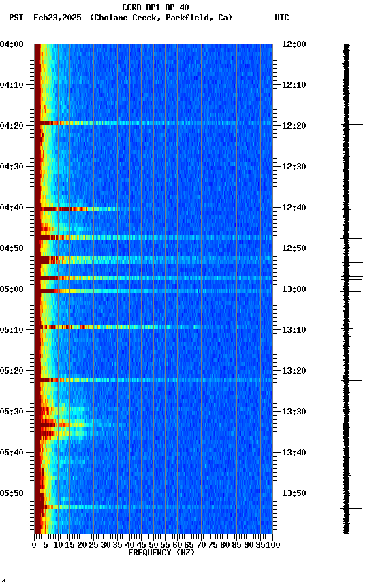Click the 05:40 PST time label

tap(12, 453)
